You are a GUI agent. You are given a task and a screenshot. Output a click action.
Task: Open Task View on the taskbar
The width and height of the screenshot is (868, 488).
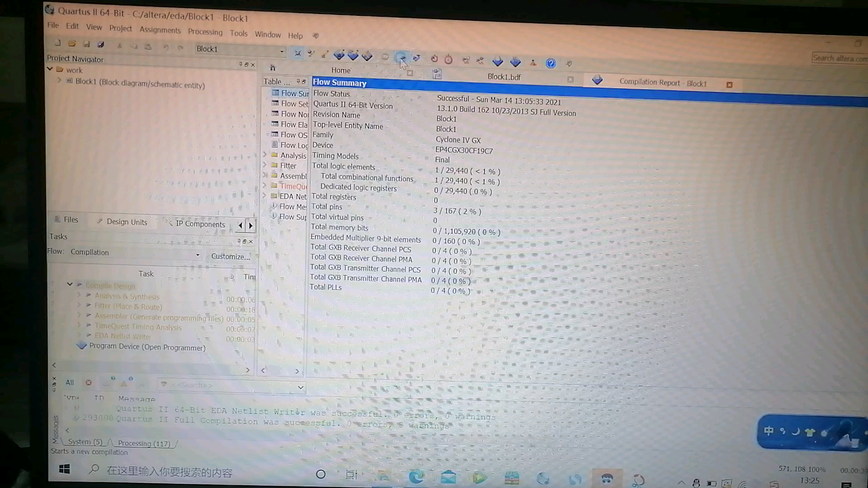pos(351,475)
